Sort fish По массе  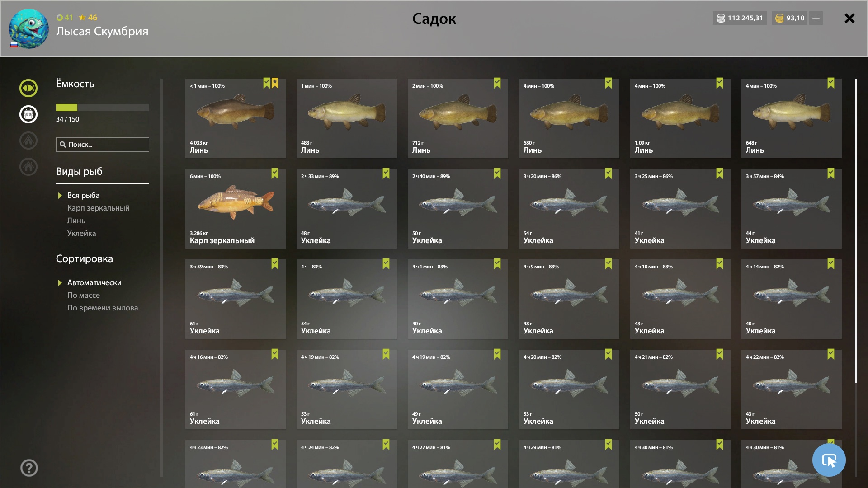click(x=83, y=295)
